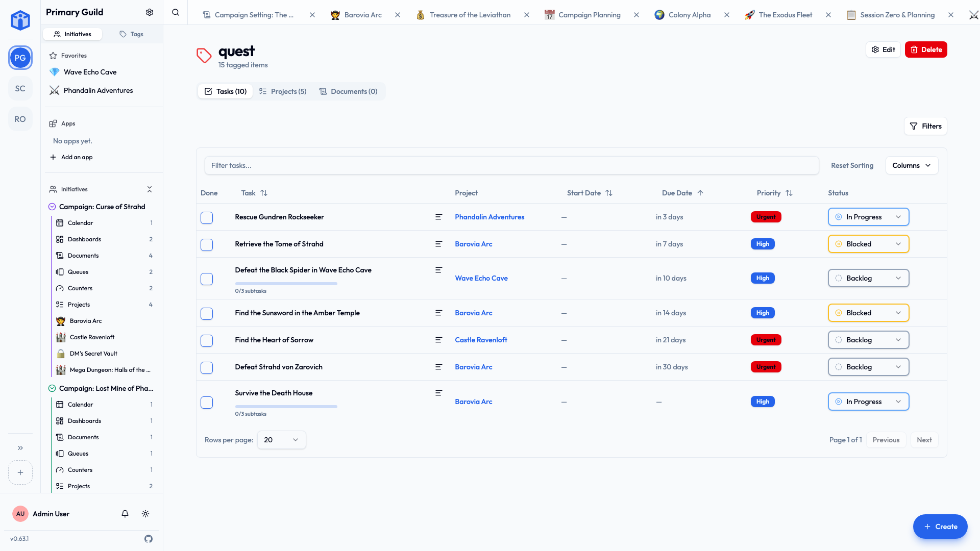The width and height of the screenshot is (980, 551).
Task: Open description icon for Rescue Gundren Rockseeker
Action: coord(438,217)
